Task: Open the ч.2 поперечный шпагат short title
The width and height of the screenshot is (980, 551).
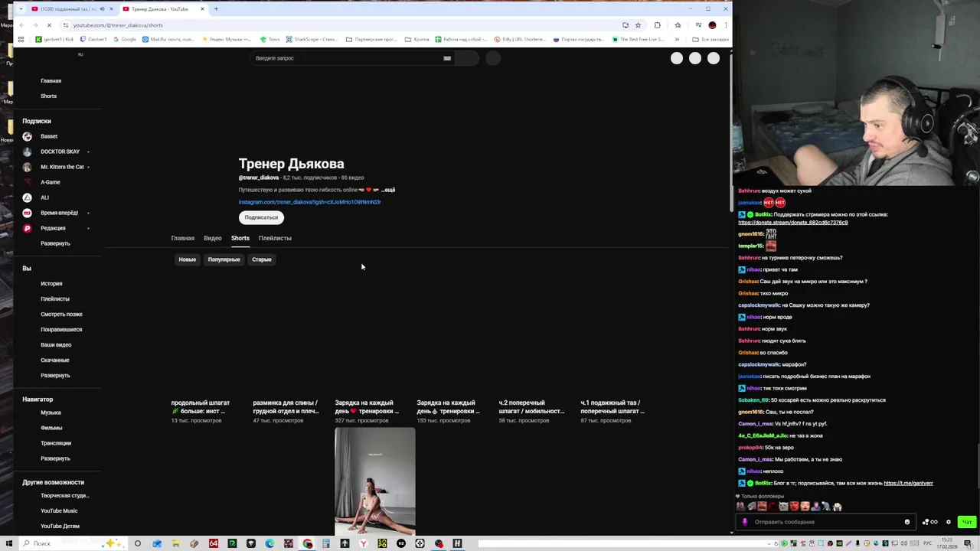Action: click(x=531, y=406)
